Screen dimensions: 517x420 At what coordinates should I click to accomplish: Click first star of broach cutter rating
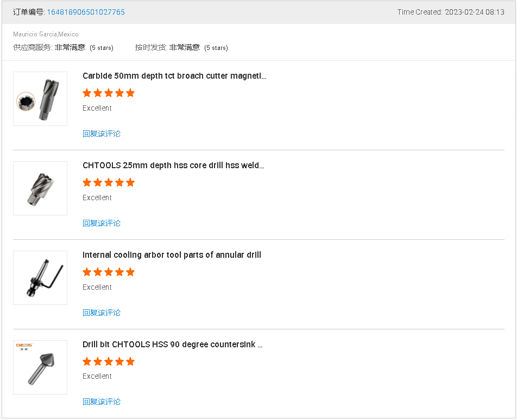click(87, 93)
